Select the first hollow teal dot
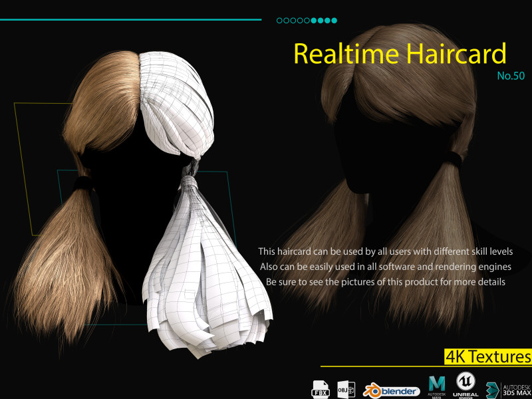The height and width of the screenshot is (399, 532). (x=280, y=21)
